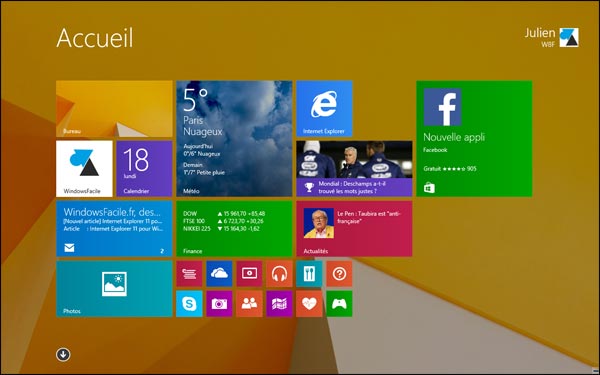The width and height of the screenshot is (600, 375).
Task: Click the Julien account picture
Action: pyautogui.click(x=569, y=38)
